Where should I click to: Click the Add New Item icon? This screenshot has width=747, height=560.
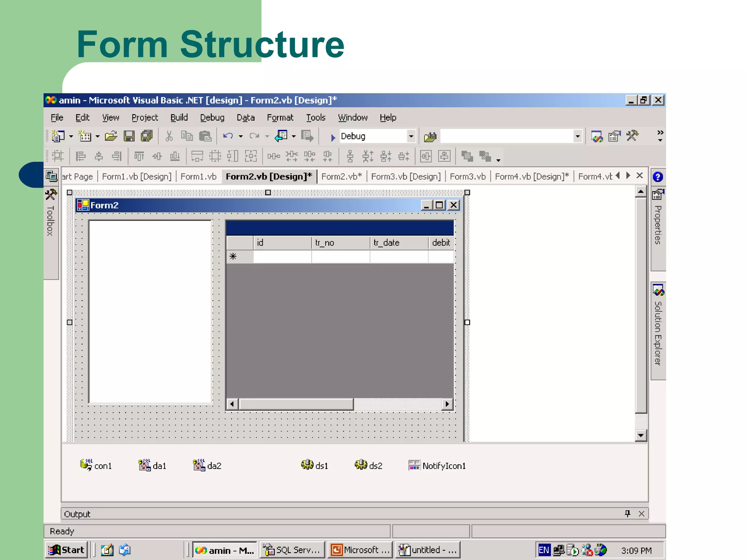coord(85,136)
